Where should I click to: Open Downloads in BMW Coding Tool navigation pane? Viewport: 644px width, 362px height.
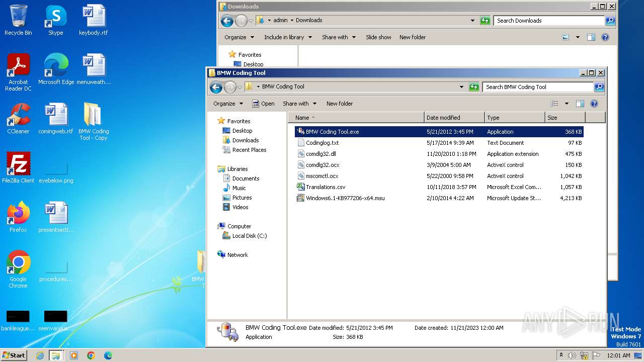[240, 140]
